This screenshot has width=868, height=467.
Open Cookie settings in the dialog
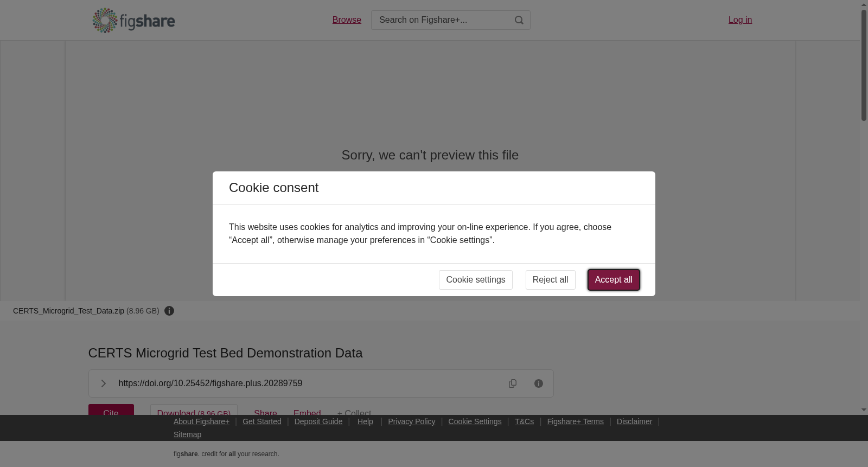click(476, 280)
